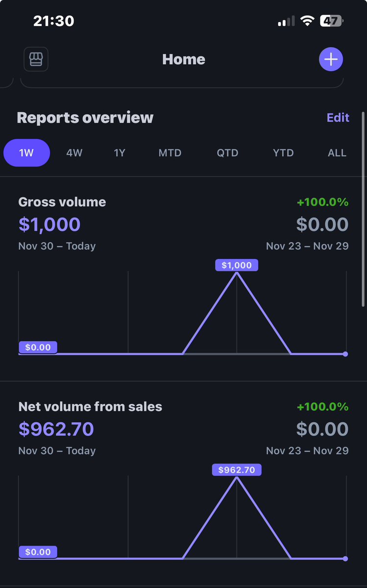Tap the purple plus create button

pos(331,59)
